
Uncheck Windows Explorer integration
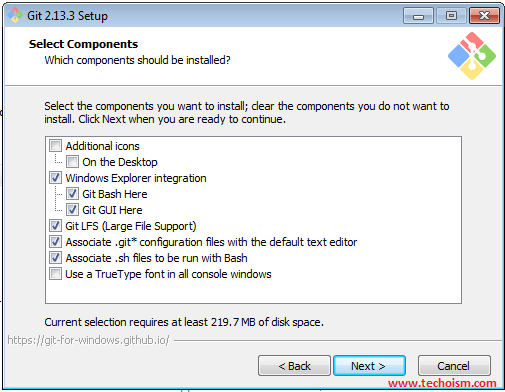(x=55, y=178)
